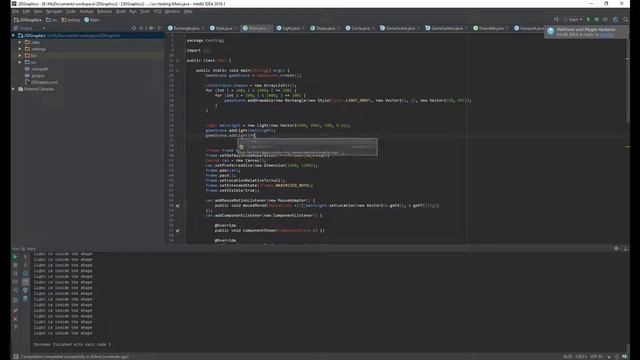Expand the .idea folder in project tree
This screenshot has width=640, height=360.
[20, 42]
